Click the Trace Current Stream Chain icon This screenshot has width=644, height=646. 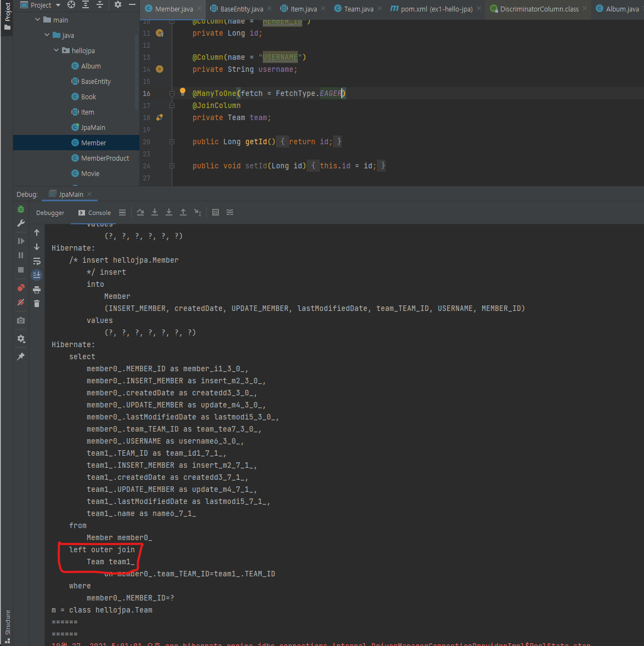(230, 212)
